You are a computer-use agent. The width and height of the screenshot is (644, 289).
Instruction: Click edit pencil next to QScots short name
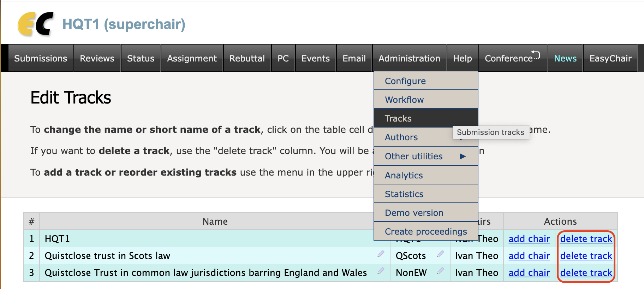(x=440, y=254)
